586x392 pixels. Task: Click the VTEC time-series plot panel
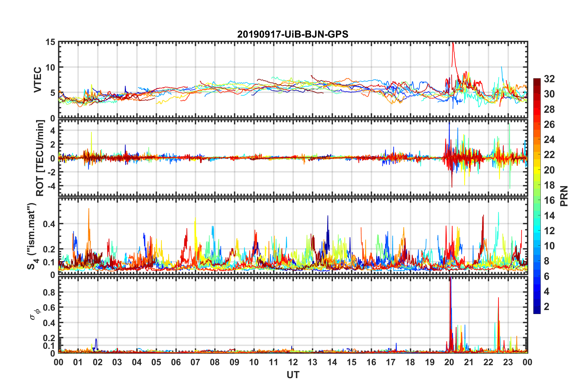click(x=293, y=80)
